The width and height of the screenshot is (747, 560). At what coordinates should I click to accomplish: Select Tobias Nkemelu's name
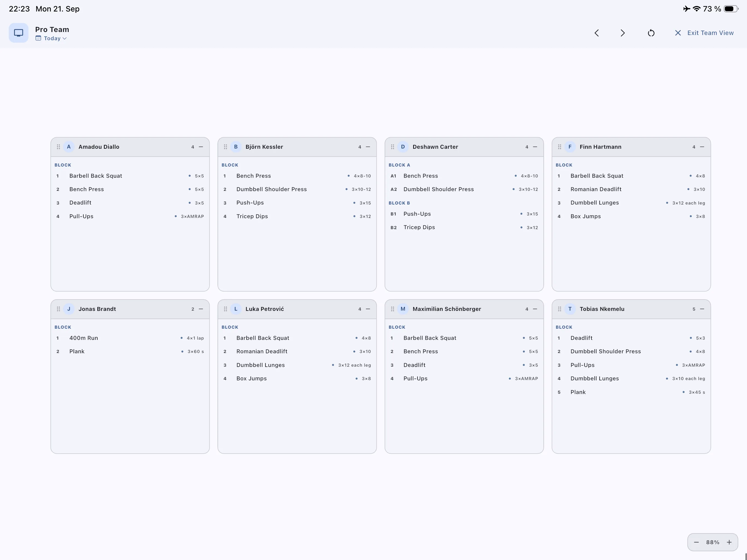pos(602,309)
